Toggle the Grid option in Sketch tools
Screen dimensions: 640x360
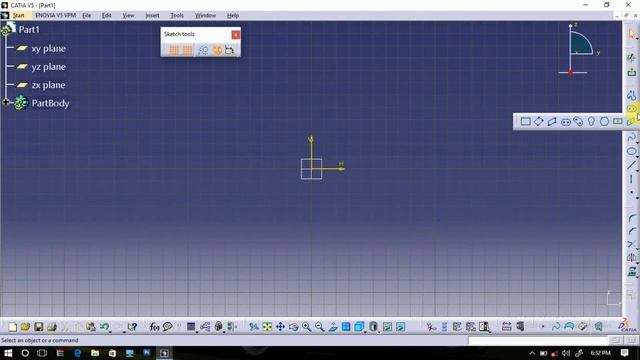pos(174,50)
